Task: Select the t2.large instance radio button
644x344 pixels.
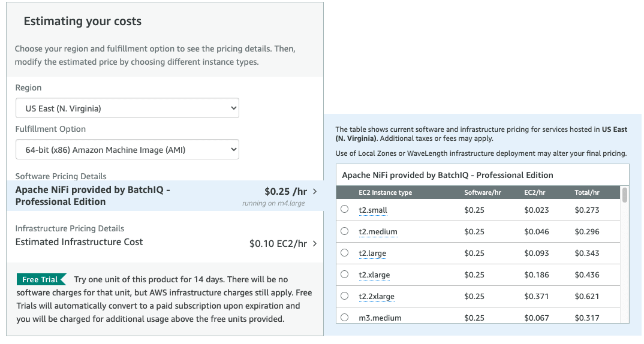Action: point(345,253)
